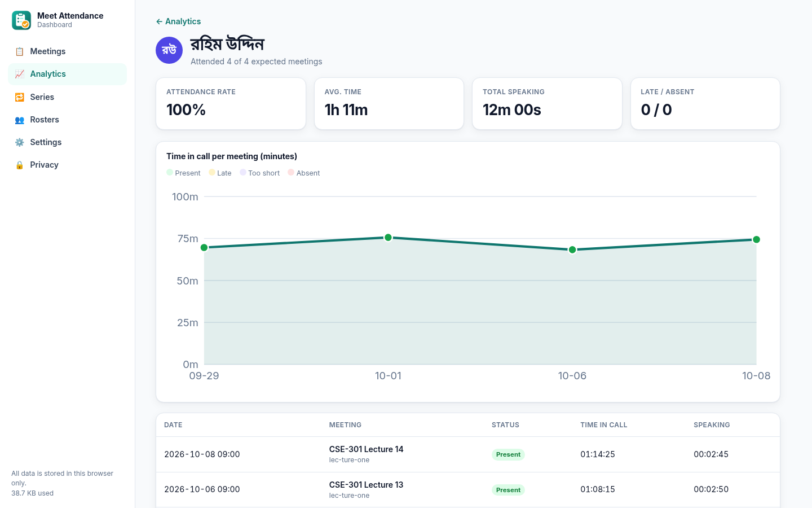Click the Settings gear icon
This screenshot has height=508, width=812.
pyautogui.click(x=20, y=142)
